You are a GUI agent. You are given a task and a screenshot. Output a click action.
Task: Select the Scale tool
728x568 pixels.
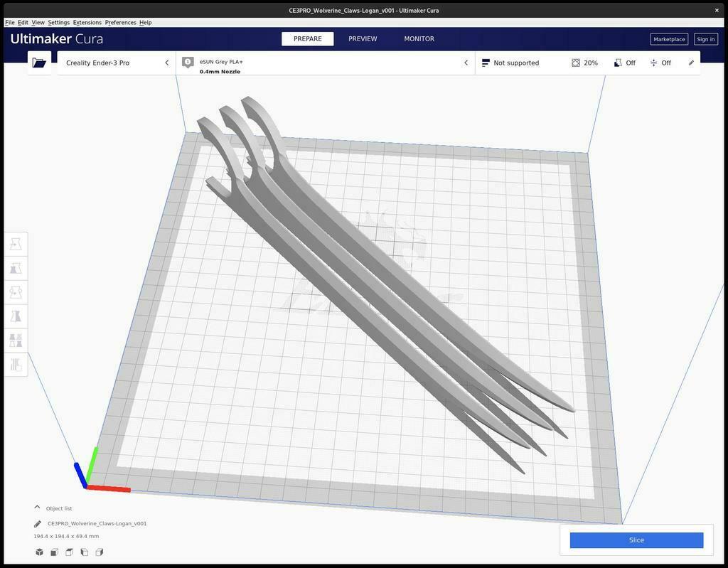click(16, 268)
